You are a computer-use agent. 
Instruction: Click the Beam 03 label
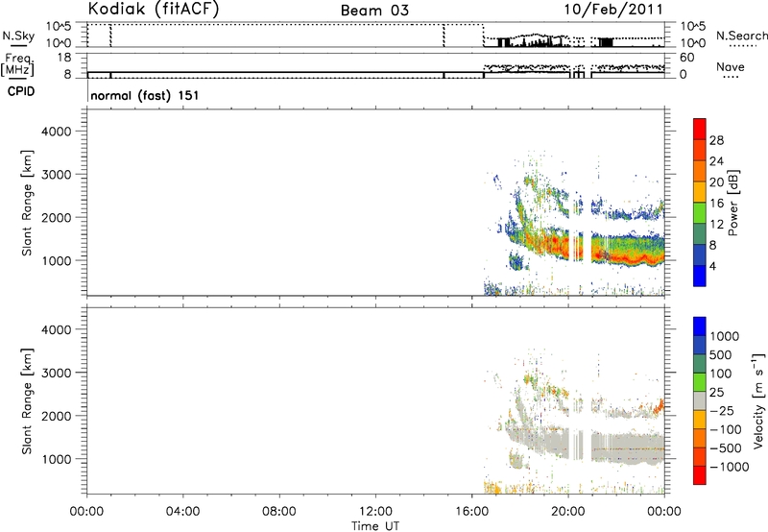[x=374, y=11]
